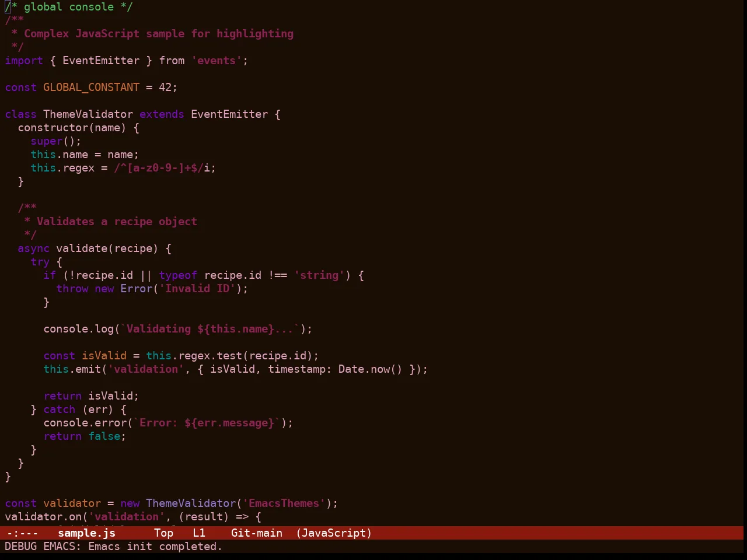
Task: Click on GLOBAL_CONSTANT identifier
Action: coord(92,87)
